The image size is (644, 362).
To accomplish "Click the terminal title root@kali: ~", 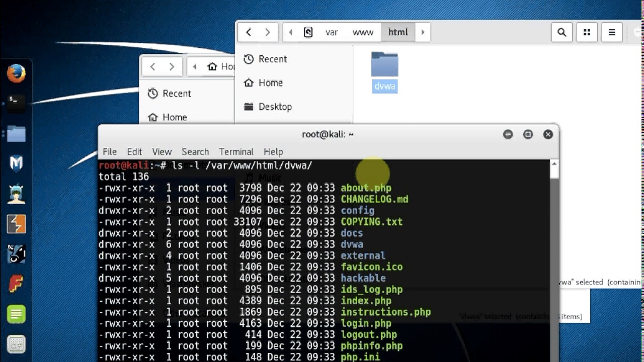I will point(328,134).
